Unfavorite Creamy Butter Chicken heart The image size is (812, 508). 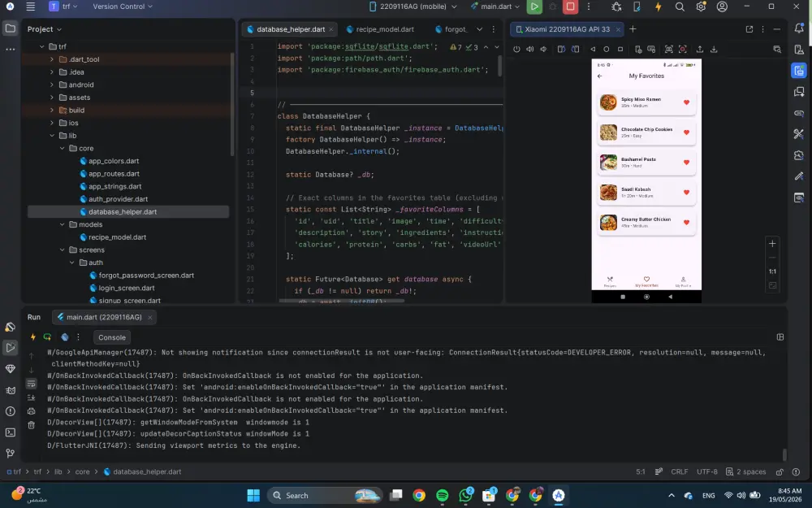point(686,223)
